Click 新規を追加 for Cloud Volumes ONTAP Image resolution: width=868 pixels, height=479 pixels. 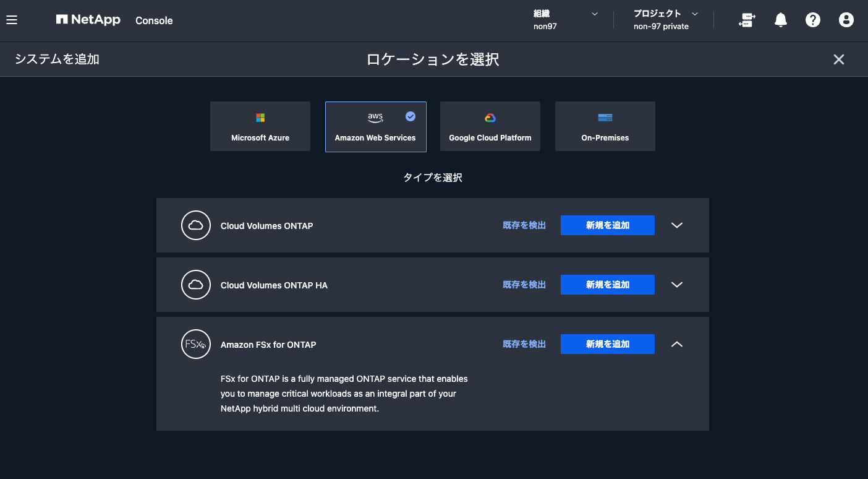(x=608, y=225)
